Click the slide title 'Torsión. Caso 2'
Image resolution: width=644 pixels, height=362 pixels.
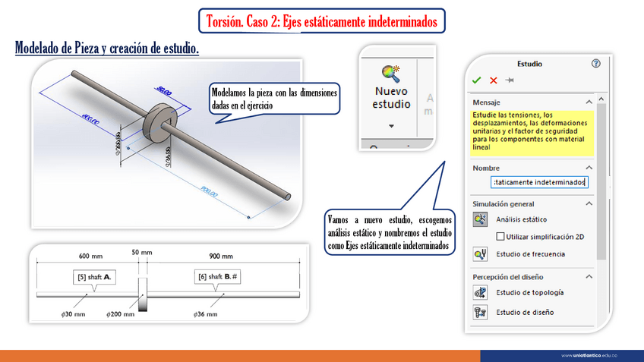pyautogui.click(x=321, y=21)
